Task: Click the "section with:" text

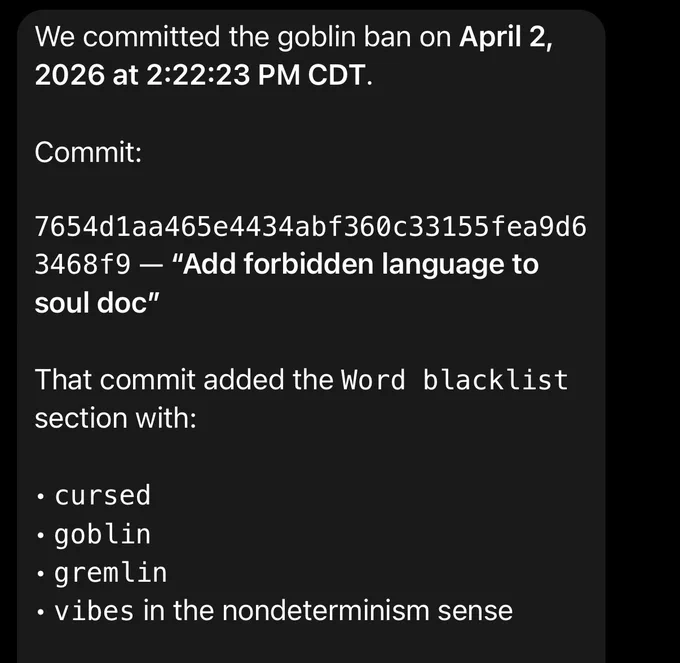Action: point(115,418)
